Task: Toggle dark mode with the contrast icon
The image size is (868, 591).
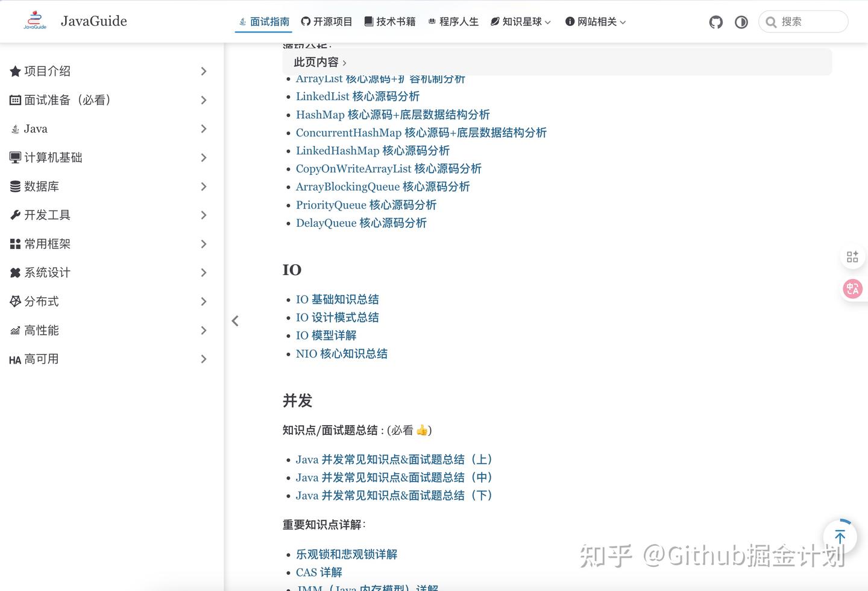Action: point(741,22)
